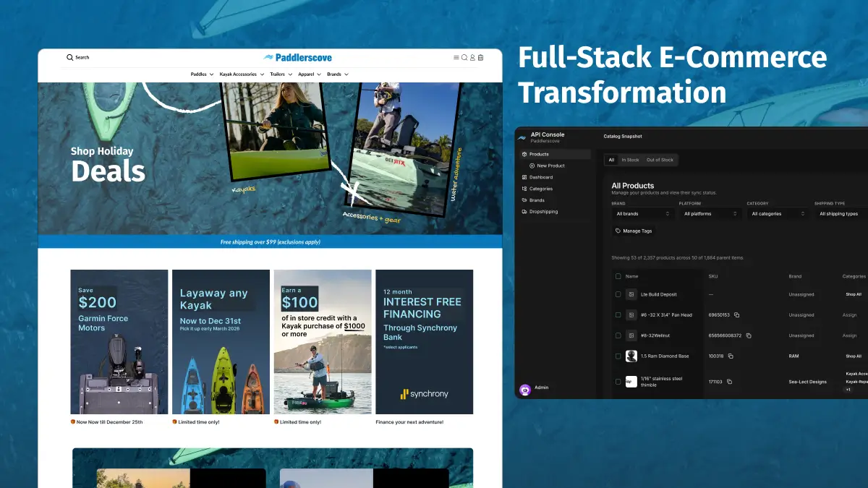Open the shopping cart icon
The image size is (868, 488).
(x=481, y=58)
